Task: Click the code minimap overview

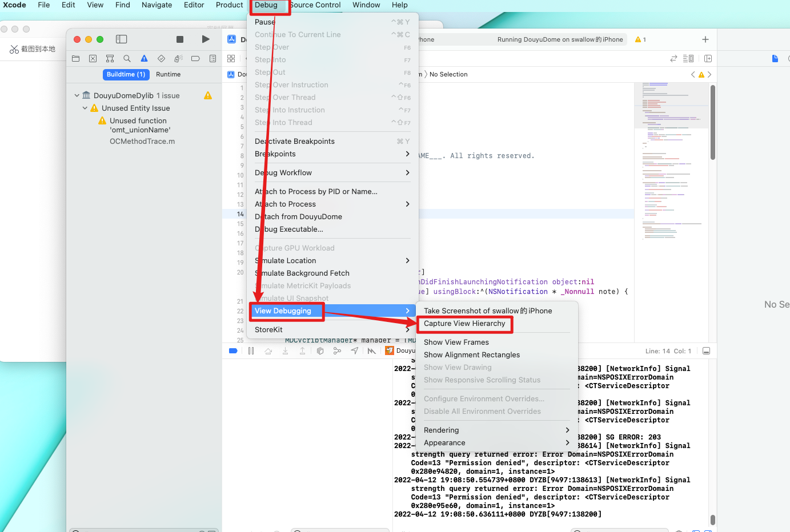Action: [x=671, y=163]
